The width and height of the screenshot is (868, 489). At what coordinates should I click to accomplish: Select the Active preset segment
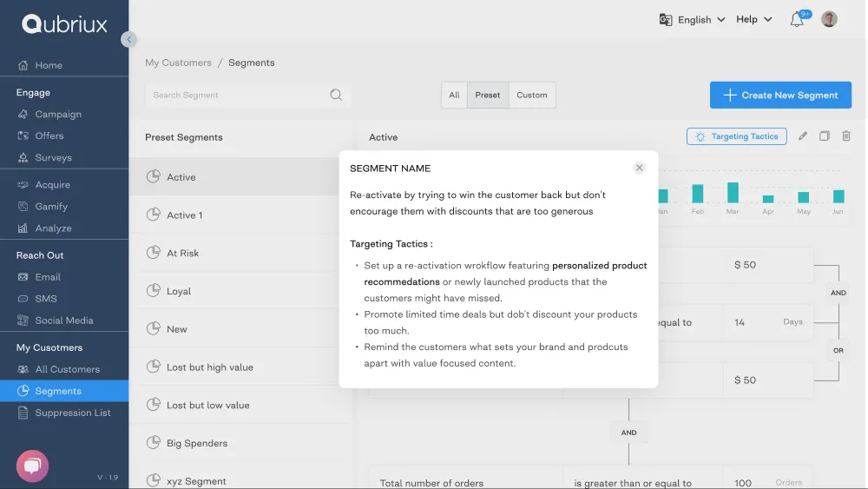coord(240,176)
